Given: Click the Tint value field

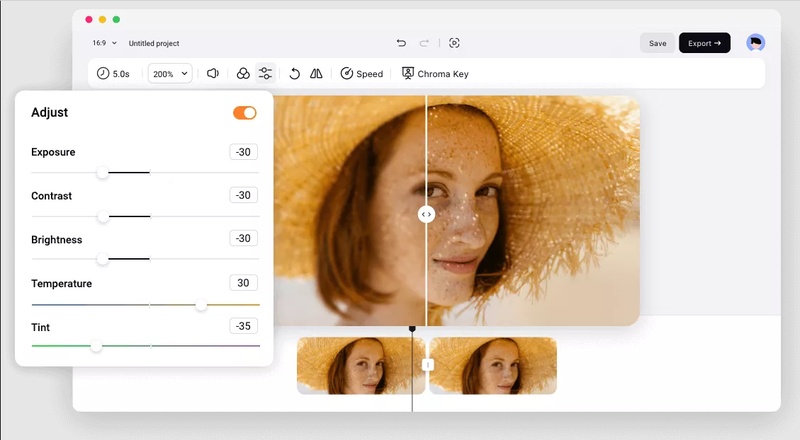Looking at the screenshot, I should 243,326.
